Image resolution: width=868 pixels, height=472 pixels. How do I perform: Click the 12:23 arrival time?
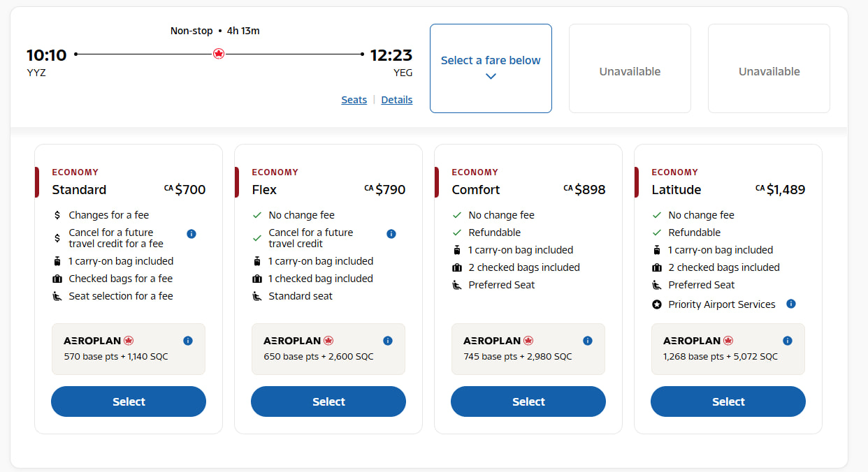click(x=391, y=55)
